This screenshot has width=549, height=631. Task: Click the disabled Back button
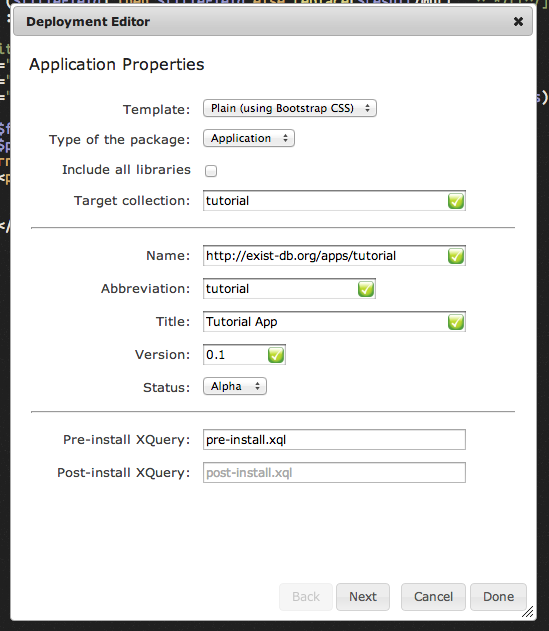(x=306, y=597)
